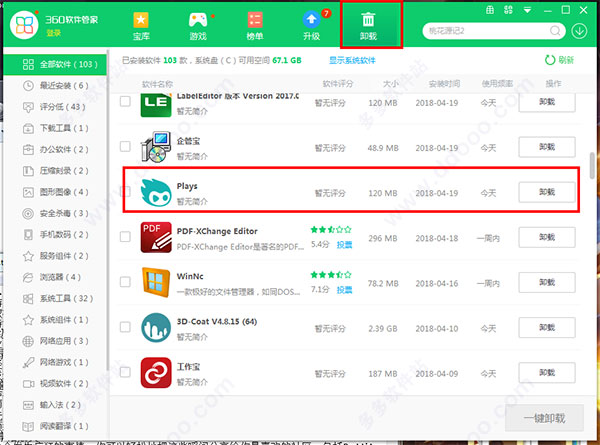Select 安全杀毒 (3) category

click(55, 214)
